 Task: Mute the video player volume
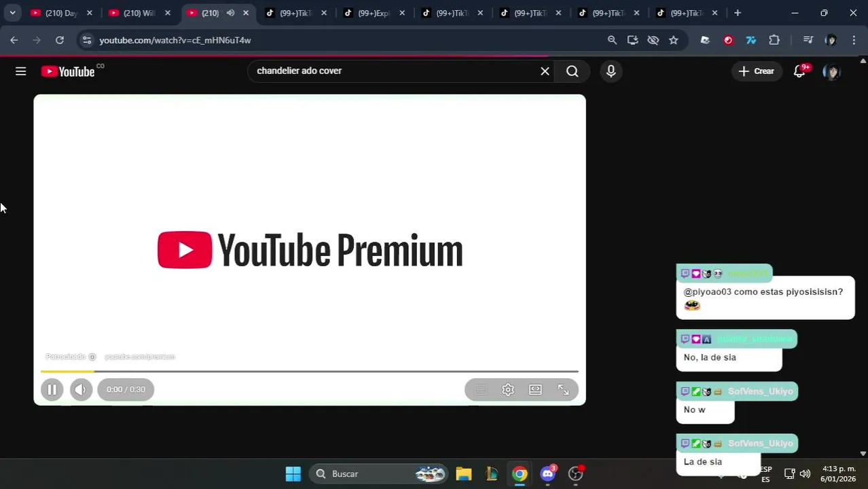click(81, 389)
